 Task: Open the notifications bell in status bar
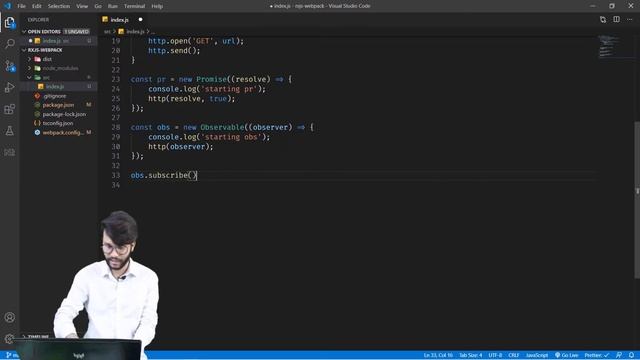click(x=631, y=355)
